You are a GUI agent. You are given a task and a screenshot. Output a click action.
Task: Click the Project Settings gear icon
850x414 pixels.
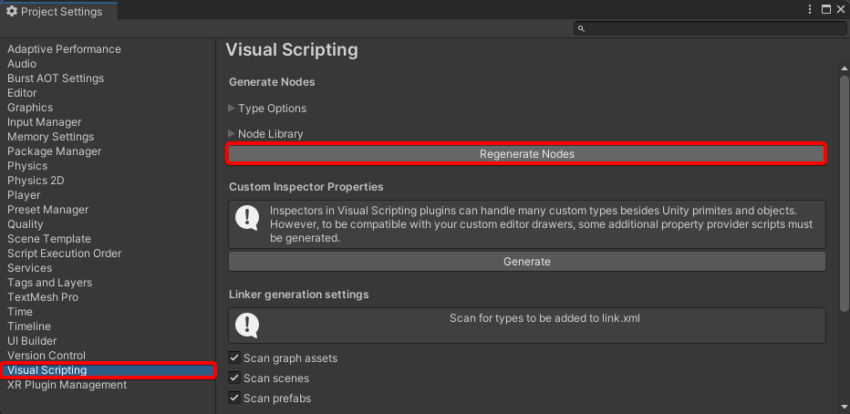tap(12, 11)
